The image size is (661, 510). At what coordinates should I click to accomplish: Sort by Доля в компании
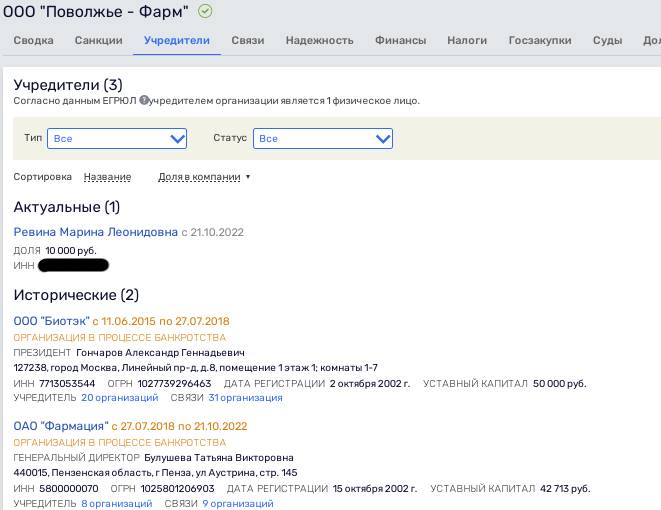pyautogui.click(x=199, y=177)
